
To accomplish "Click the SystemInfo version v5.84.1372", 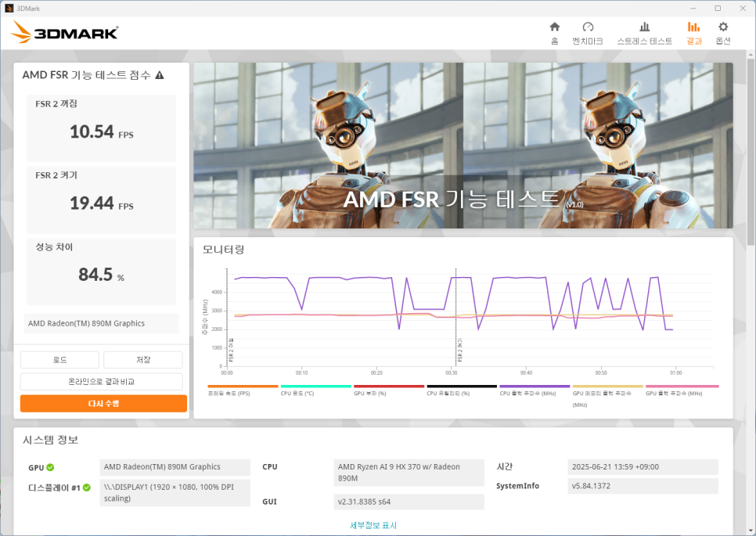I will click(x=643, y=486).
